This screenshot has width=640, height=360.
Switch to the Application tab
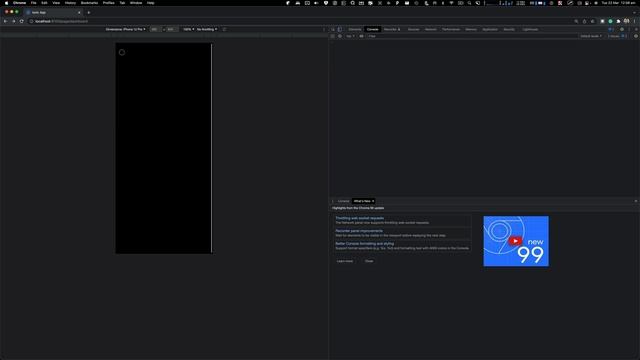coord(490,29)
